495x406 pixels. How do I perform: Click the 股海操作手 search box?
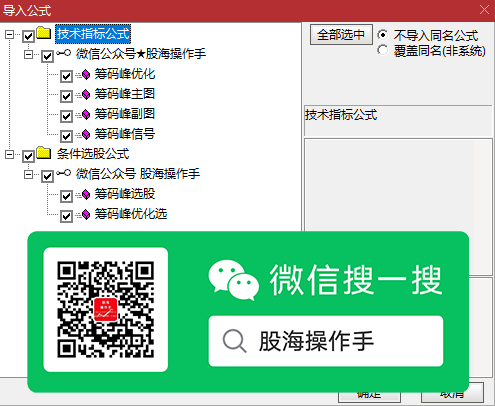326,341
